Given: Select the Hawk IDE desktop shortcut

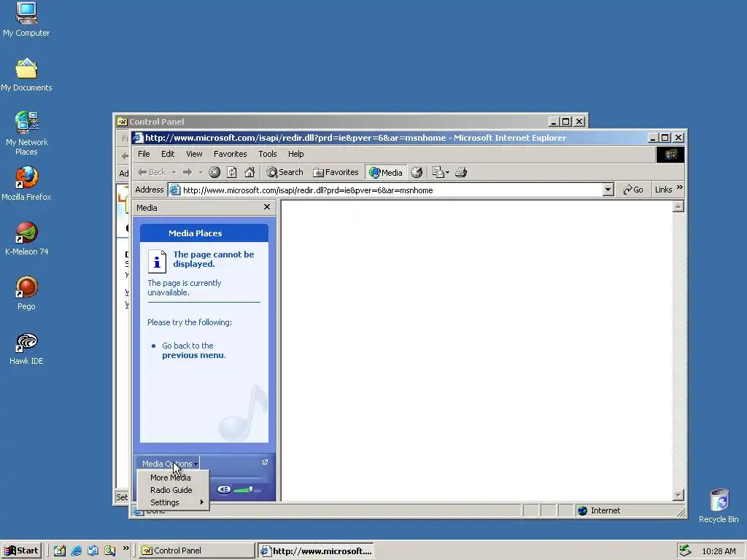Looking at the screenshot, I should coord(26,349).
